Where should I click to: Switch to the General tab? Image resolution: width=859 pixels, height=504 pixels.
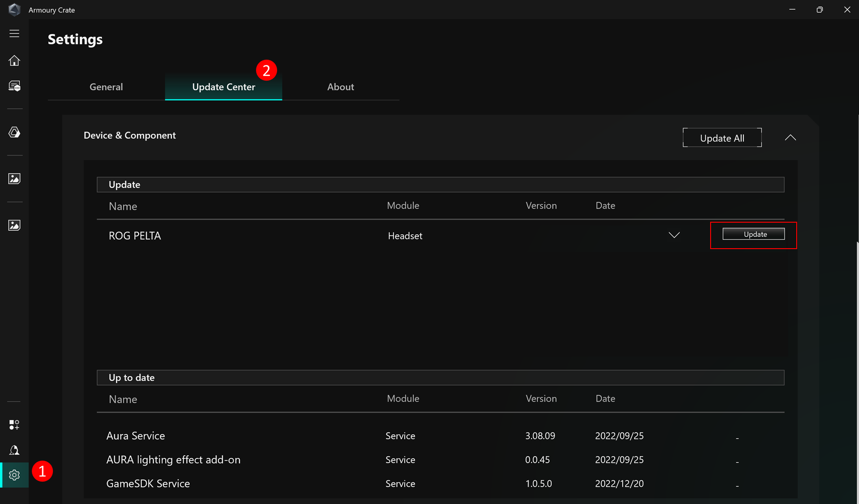(106, 87)
